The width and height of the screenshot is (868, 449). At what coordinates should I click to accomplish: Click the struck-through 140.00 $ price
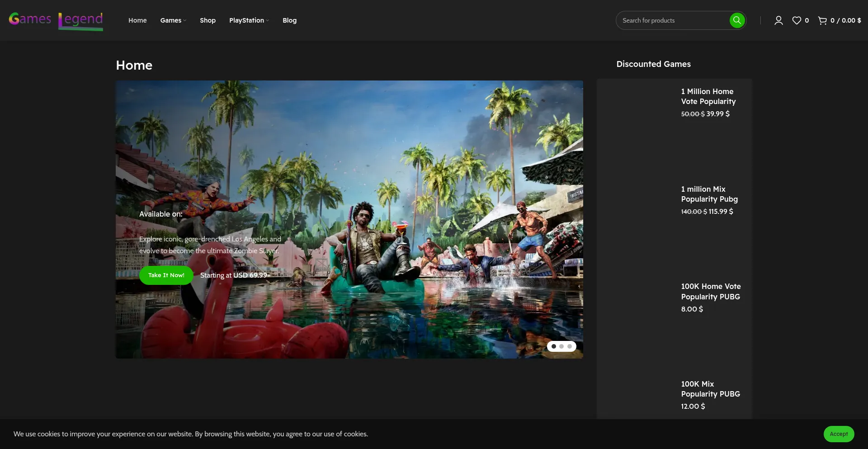coord(694,212)
